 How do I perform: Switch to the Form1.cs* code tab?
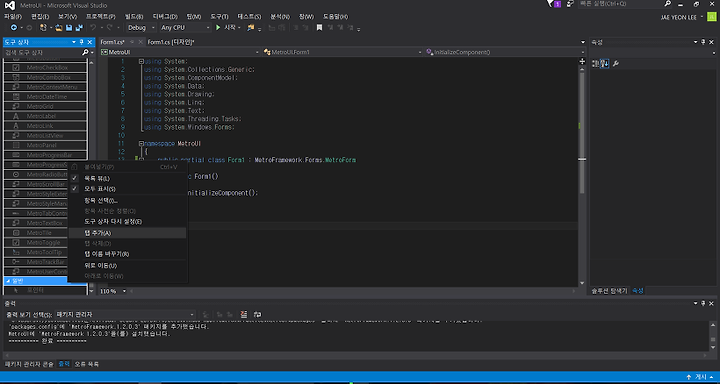[x=113, y=42]
